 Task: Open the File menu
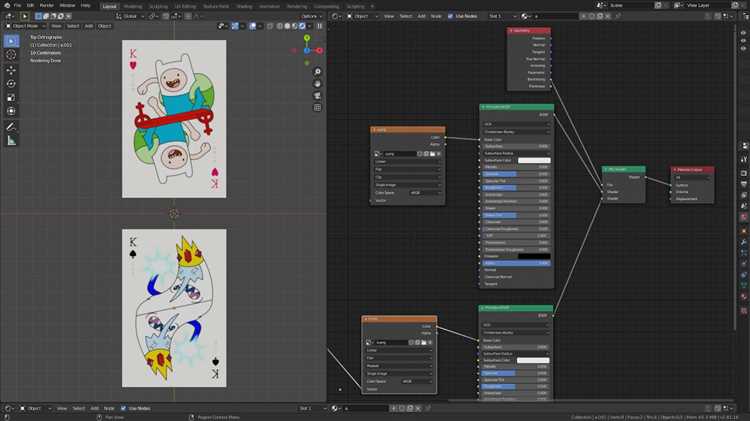(x=17, y=5)
